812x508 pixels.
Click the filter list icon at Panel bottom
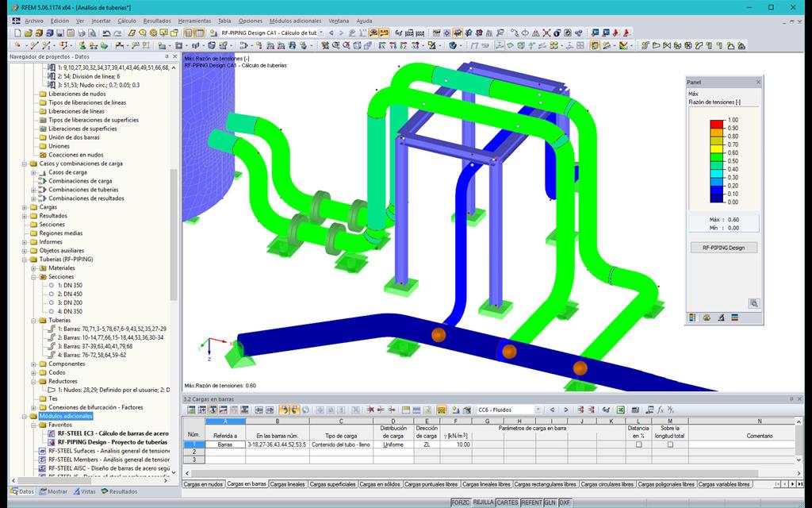(x=734, y=317)
